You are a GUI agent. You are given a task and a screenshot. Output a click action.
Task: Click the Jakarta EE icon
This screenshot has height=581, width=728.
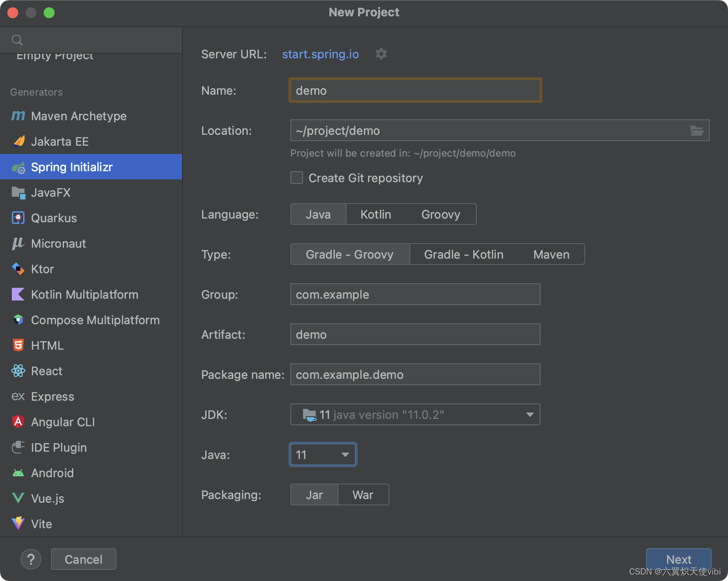(18, 142)
